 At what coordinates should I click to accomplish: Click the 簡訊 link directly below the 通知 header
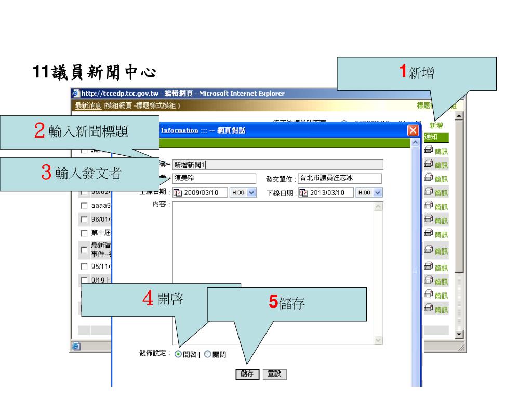click(441, 151)
